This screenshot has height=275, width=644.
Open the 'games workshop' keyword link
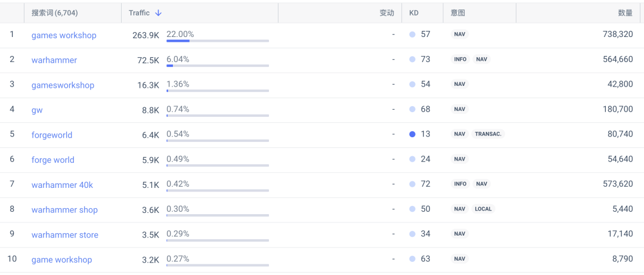pyautogui.click(x=64, y=35)
